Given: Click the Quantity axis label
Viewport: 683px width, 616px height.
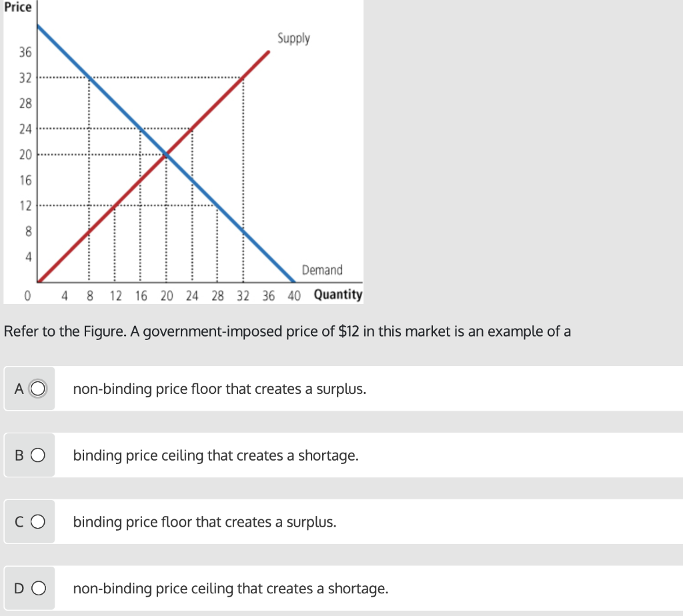Looking at the screenshot, I should [x=339, y=295].
